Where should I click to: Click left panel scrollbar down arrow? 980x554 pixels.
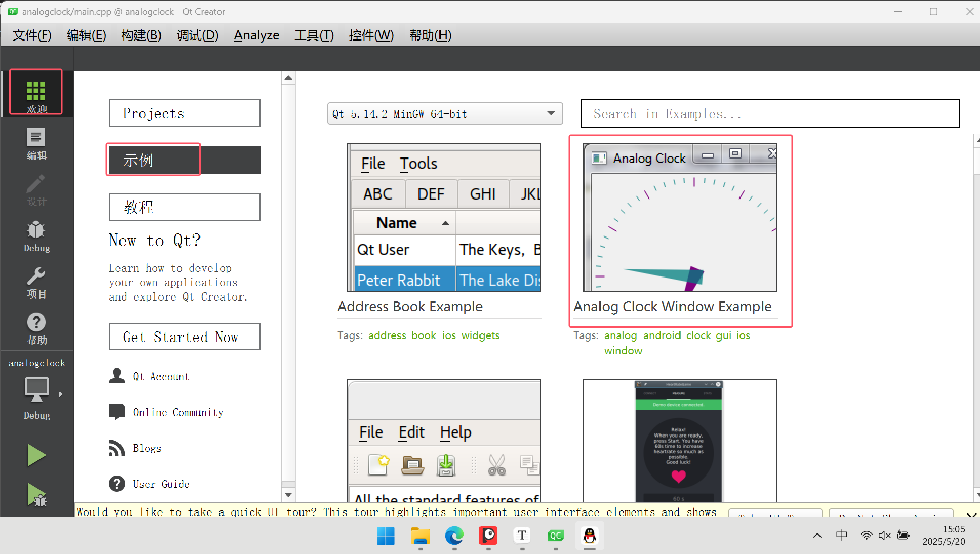[x=288, y=495]
